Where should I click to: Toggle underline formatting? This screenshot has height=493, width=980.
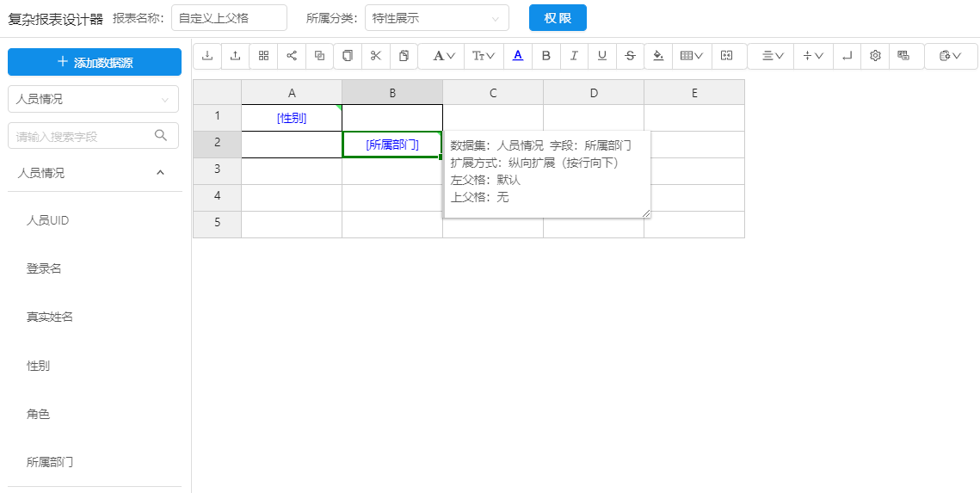pyautogui.click(x=602, y=56)
